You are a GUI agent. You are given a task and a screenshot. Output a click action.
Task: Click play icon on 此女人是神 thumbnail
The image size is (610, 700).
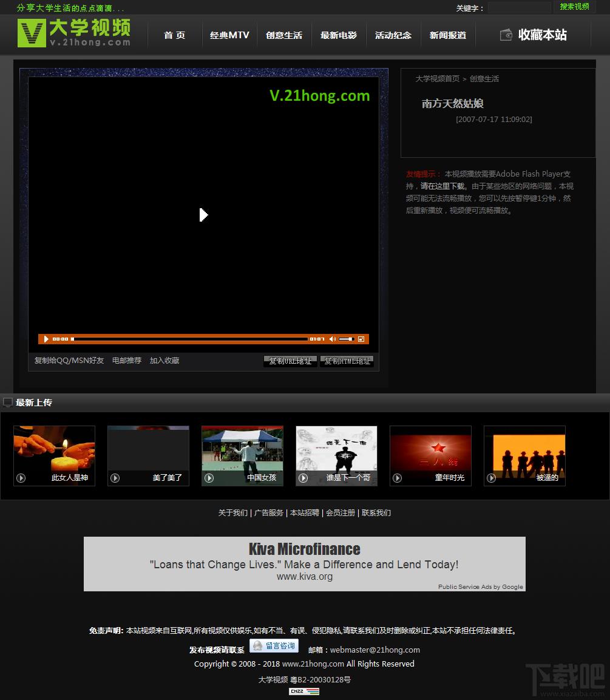coord(21,478)
